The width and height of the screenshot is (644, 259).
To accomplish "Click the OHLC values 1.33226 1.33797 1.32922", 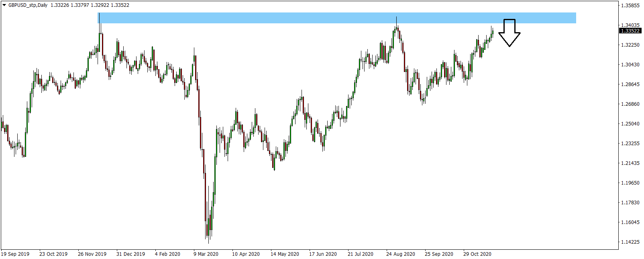I will [79, 5].
